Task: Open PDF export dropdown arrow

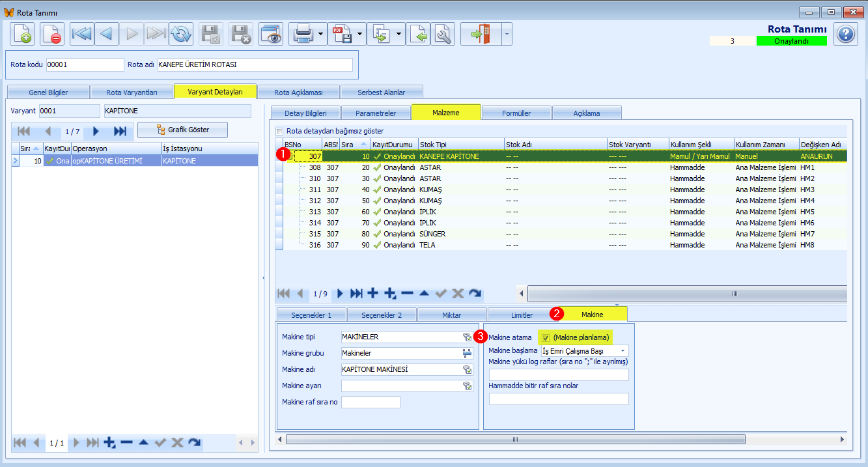Action: tap(361, 33)
